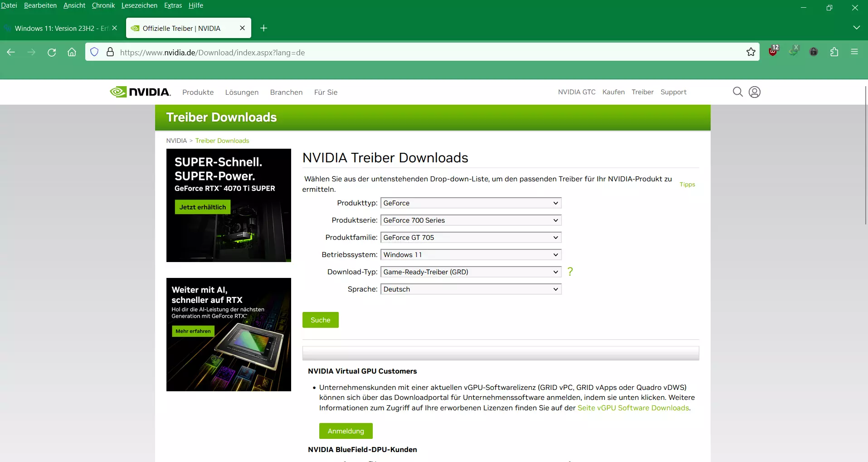Open the Firefox hamburger menu
This screenshot has width=868, height=462.
[x=854, y=52]
